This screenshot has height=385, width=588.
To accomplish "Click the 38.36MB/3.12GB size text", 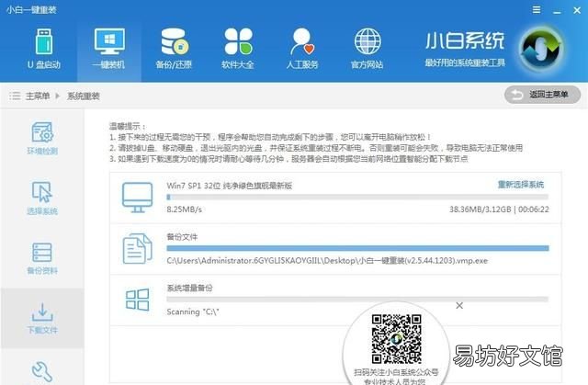I will (480, 209).
